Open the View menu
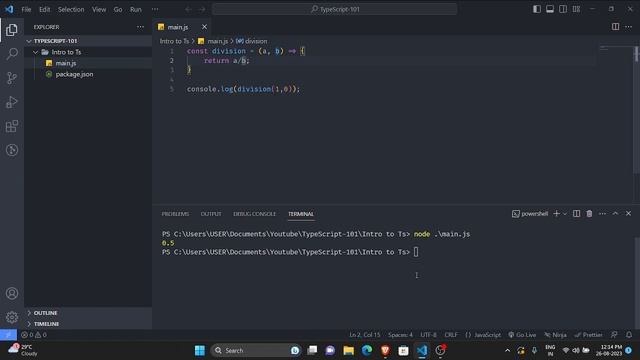 click(x=99, y=9)
